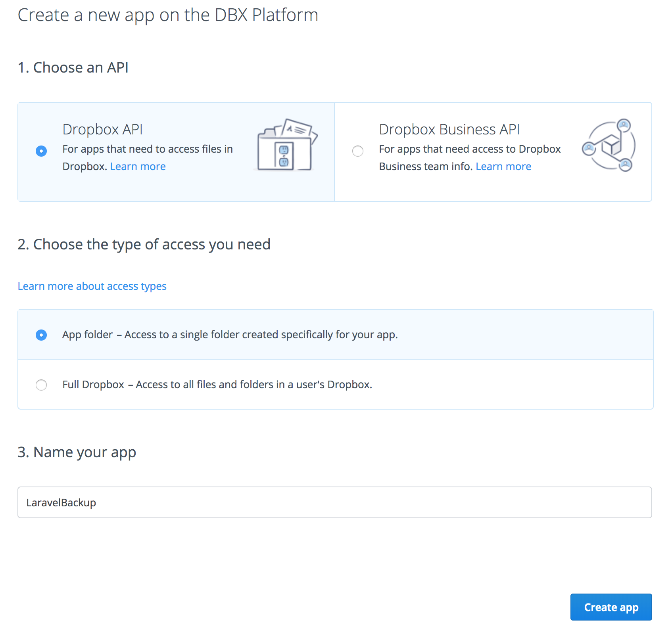Open Learn more about access types

(92, 286)
